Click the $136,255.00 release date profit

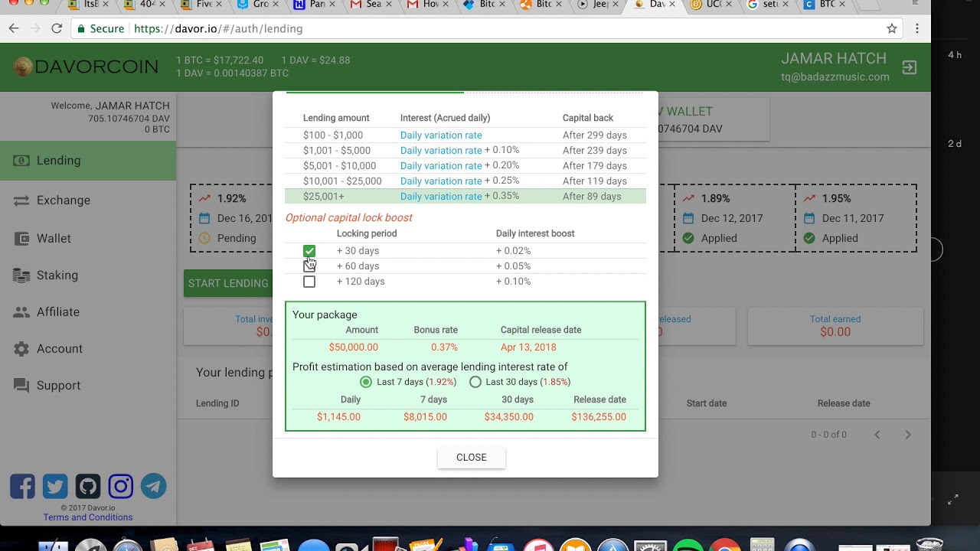pyautogui.click(x=599, y=417)
